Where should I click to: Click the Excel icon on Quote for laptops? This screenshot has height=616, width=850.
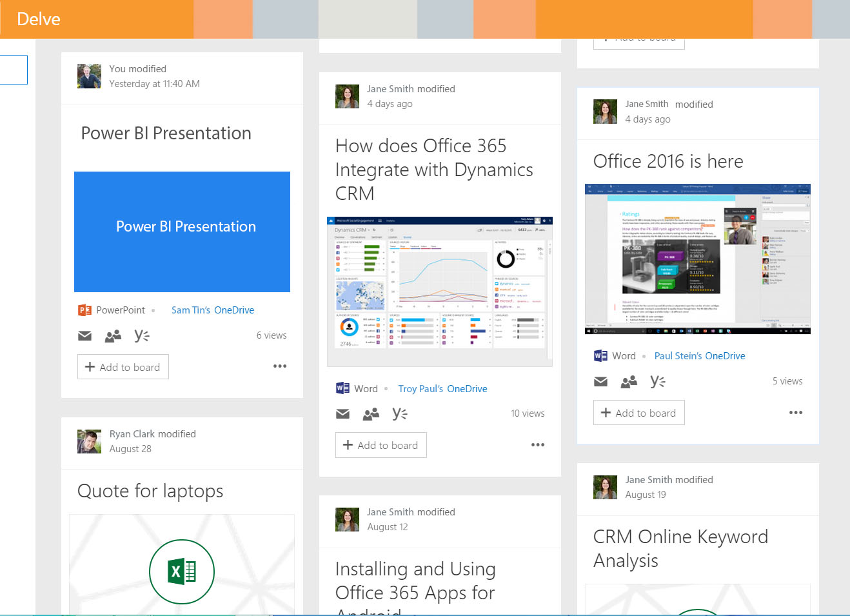(x=182, y=571)
